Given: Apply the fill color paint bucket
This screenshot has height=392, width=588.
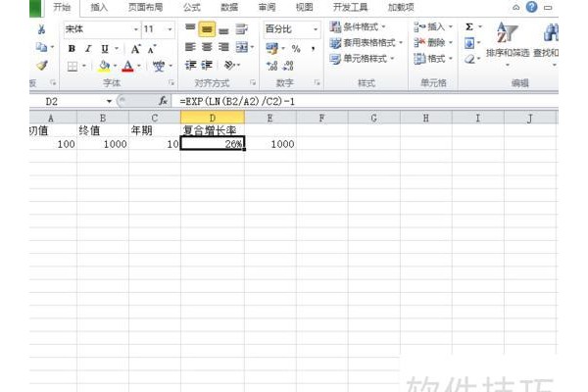Looking at the screenshot, I should [104, 67].
